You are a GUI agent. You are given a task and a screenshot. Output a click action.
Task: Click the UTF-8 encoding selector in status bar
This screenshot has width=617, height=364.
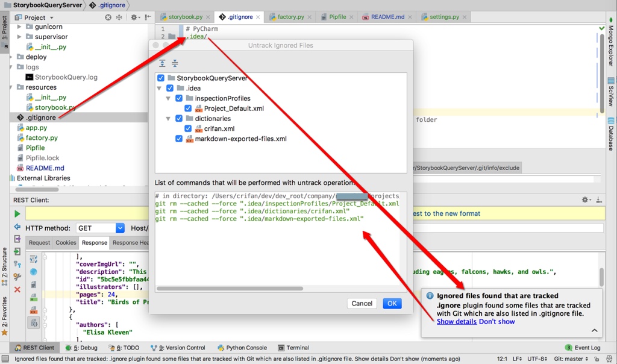point(537,359)
